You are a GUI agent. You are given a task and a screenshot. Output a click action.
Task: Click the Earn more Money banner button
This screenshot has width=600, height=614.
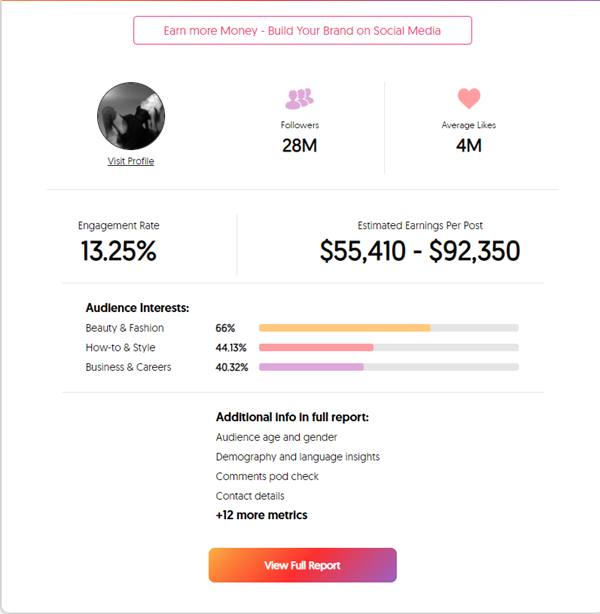(x=302, y=31)
